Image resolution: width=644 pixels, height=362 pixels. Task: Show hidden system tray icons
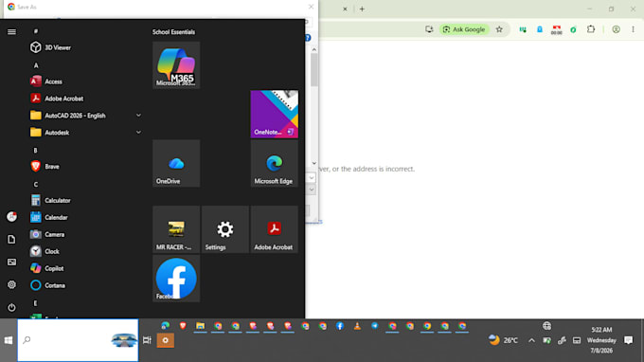(x=531, y=340)
